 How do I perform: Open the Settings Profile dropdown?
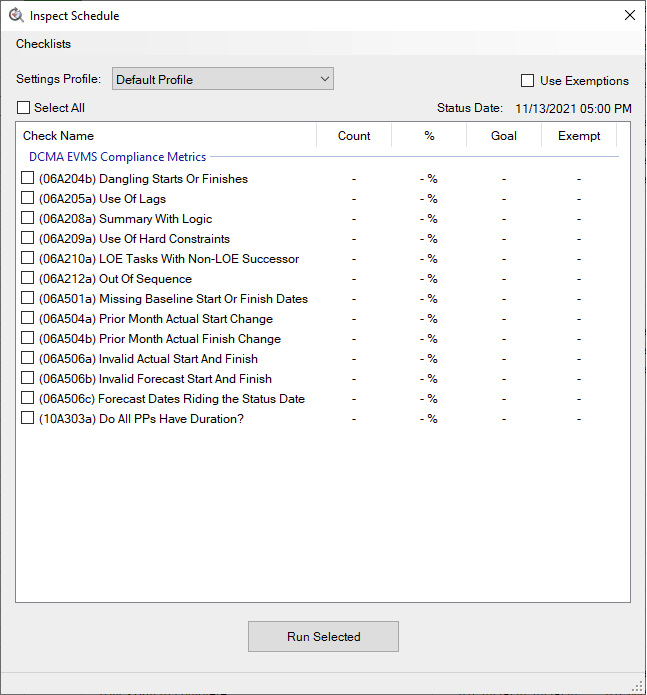[222, 80]
